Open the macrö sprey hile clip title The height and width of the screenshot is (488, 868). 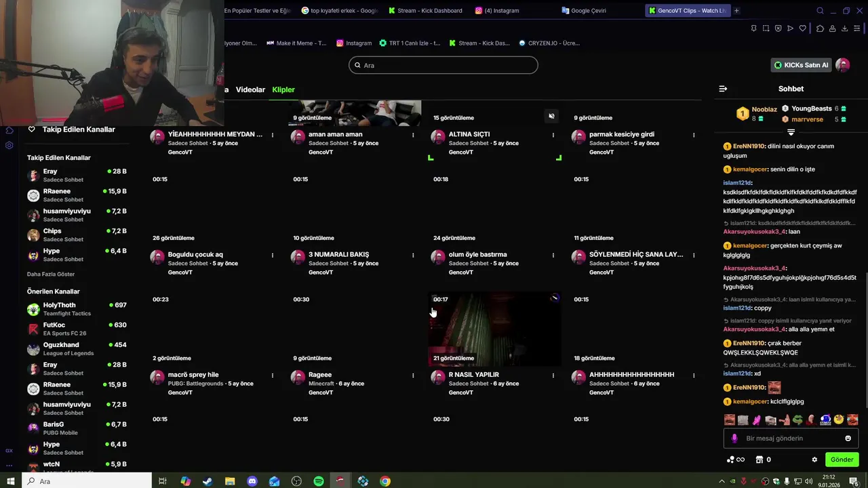193,375
